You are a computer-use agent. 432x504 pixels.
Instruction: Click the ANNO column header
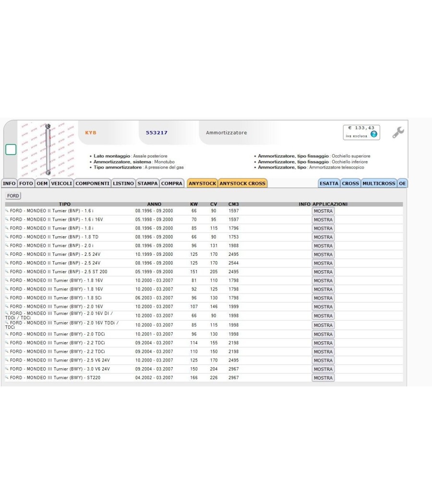154,204
